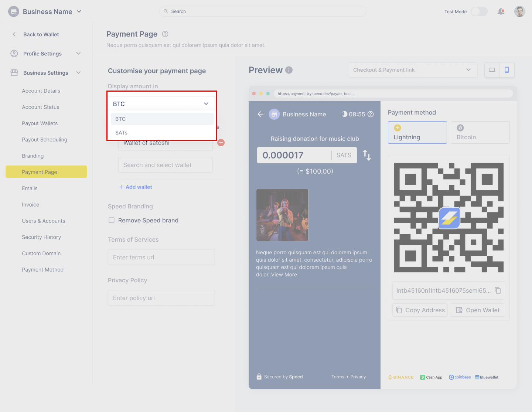
Task: Click the Preview info icon
Action: click(x=289, y=70)
